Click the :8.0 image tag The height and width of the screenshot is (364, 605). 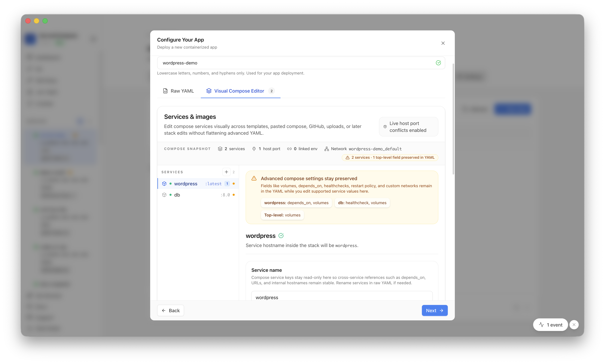click(x=225, y=195)
